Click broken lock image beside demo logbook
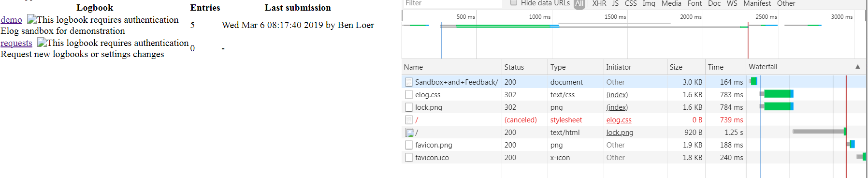Image resolution: width=868 pixels, height=178 pixels. click(x=32, y=19)
